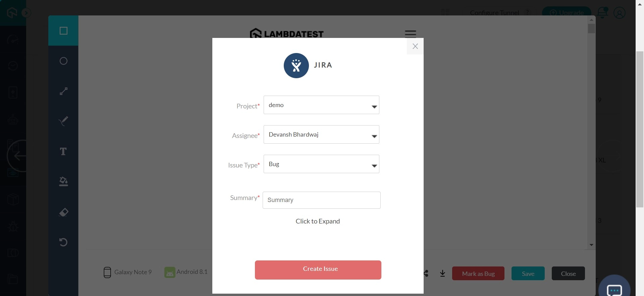Click the undo arrow icon
The width and height of the screenshot is (644, 296).
click(x=63, y=242)
